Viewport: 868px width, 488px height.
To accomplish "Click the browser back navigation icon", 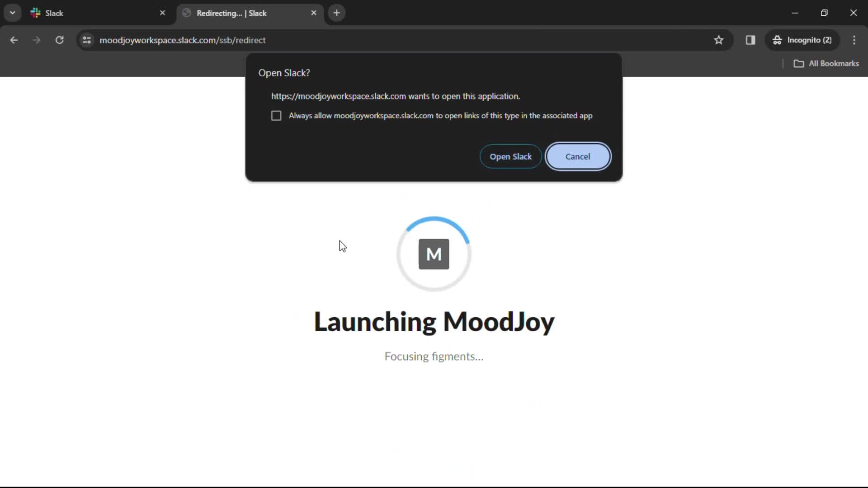I will [14, 40].
